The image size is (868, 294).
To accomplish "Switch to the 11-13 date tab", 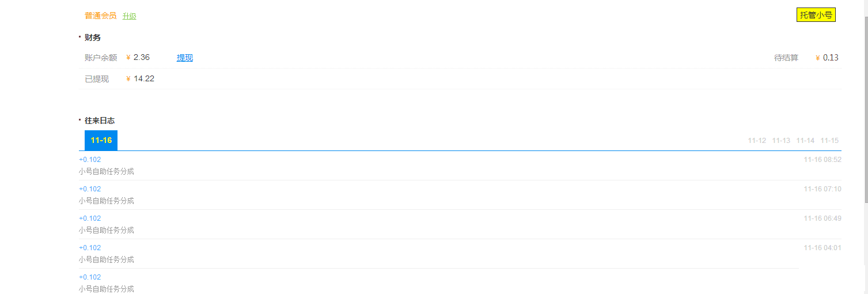I will 781,141.
